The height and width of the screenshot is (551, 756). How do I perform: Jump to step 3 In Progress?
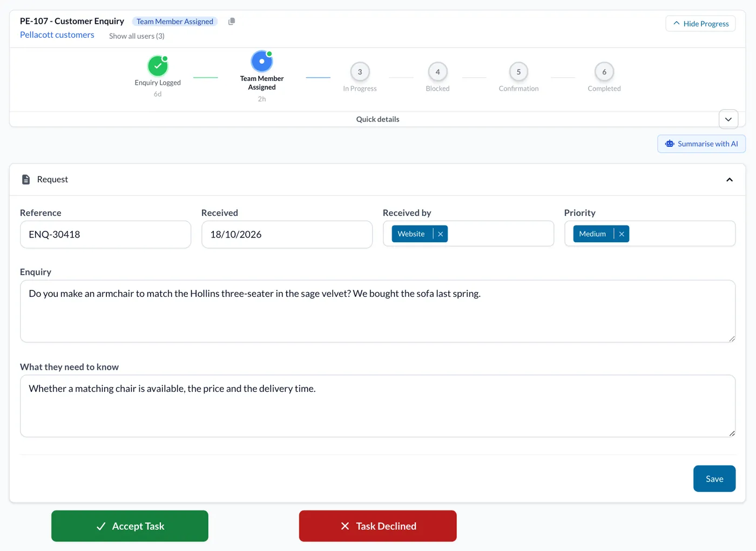[360, 72]
